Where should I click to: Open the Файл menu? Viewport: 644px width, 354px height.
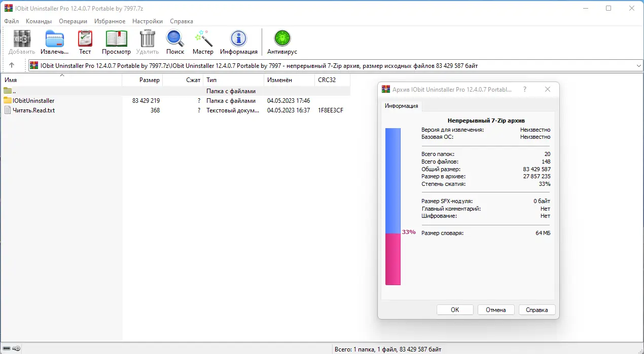11,21
